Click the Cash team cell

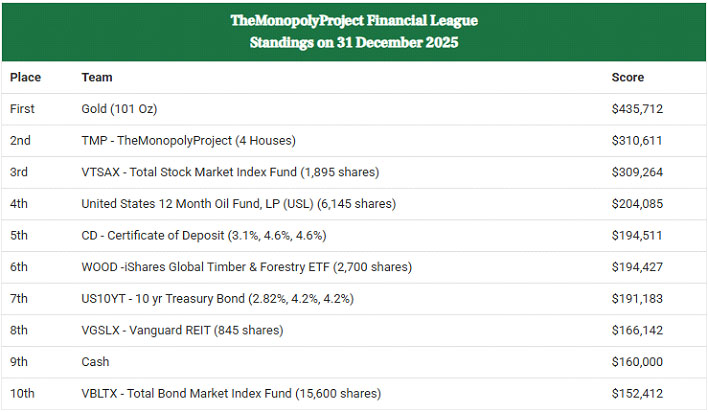(x=96, y=362)
